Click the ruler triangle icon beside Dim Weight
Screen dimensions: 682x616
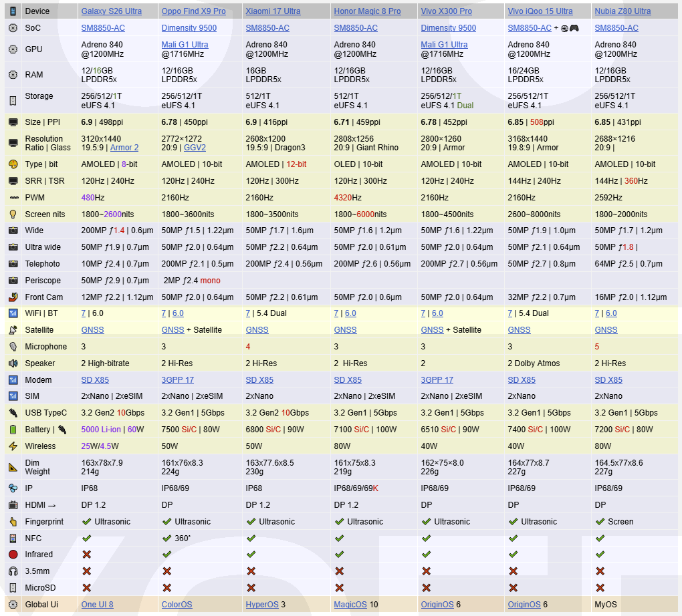(x=13, y=467)
